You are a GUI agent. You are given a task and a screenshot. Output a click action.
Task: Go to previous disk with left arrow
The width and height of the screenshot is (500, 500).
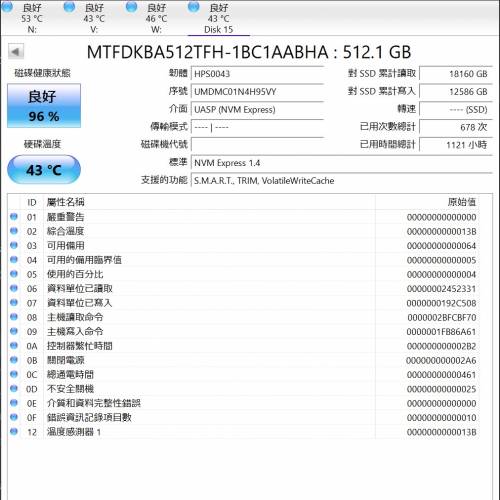(x=16, y=52)
